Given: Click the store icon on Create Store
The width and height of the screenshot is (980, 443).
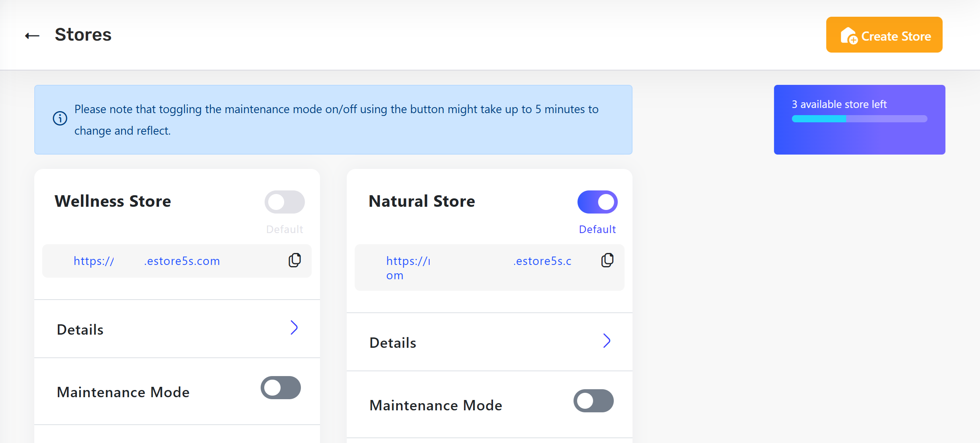Looking at the screenshot, I should (849, 36).
